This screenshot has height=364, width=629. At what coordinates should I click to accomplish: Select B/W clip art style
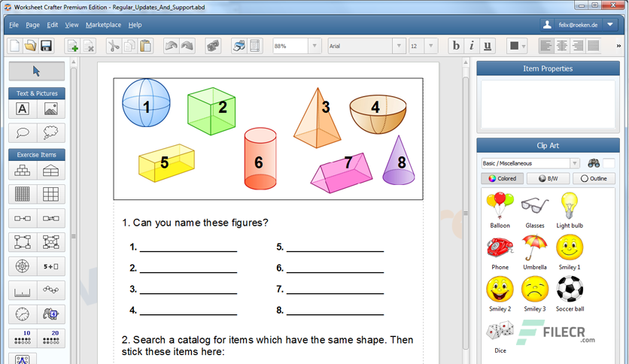(548, 178)
